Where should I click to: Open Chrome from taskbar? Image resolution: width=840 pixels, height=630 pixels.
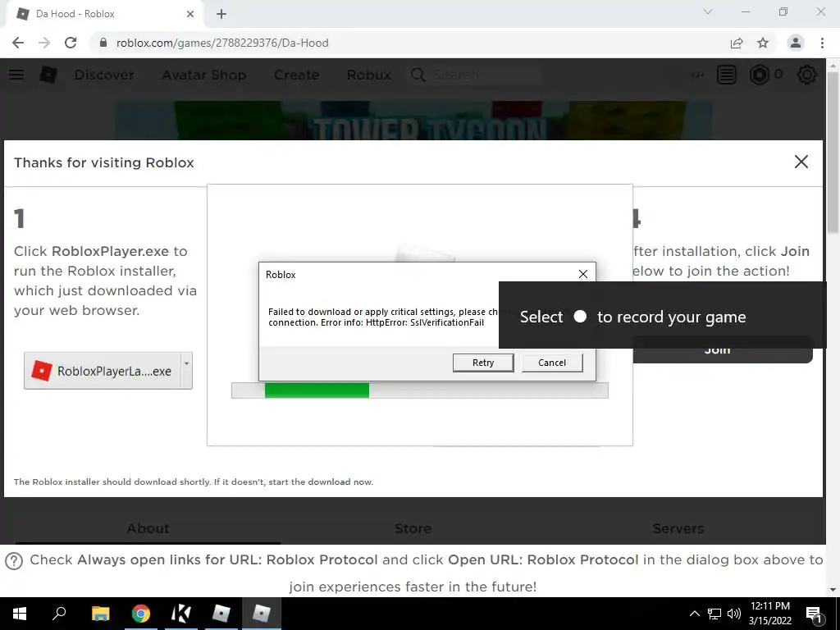coord(141,614)
